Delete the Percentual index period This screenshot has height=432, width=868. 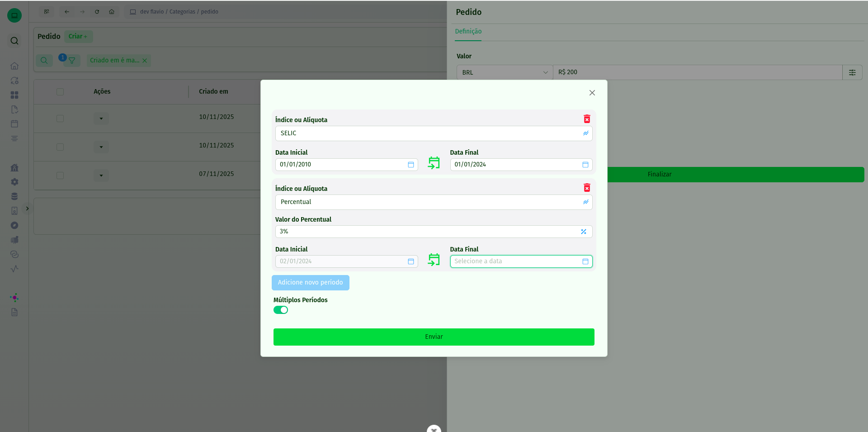587,188
